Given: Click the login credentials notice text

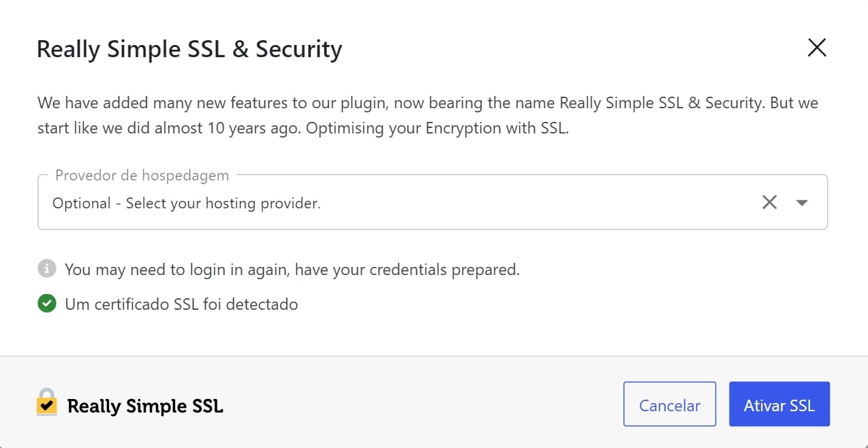Looking at the screenshot, I should click(292, 270).
